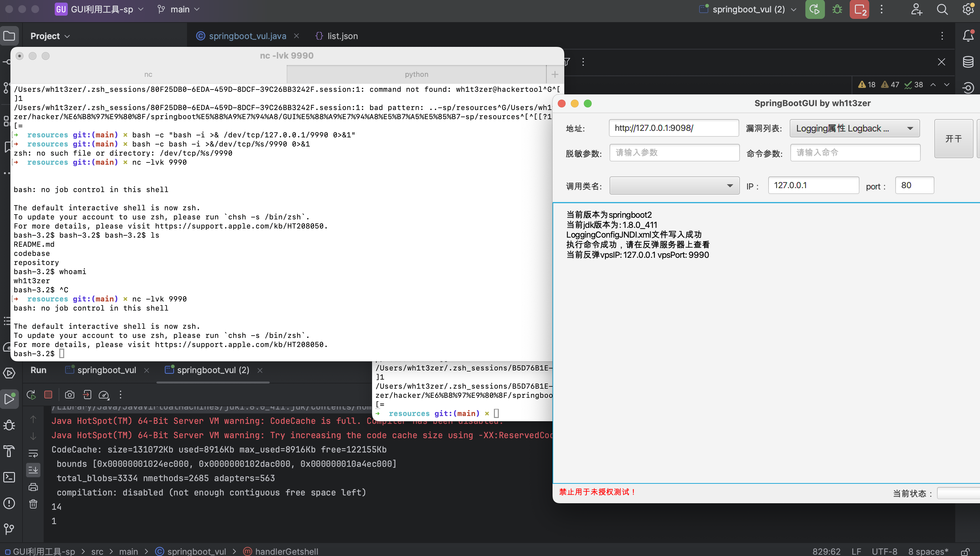
Task: Expand the 漏洞列表 Logging dropdown
Action: pyautogui.click(x=854, y=128)
